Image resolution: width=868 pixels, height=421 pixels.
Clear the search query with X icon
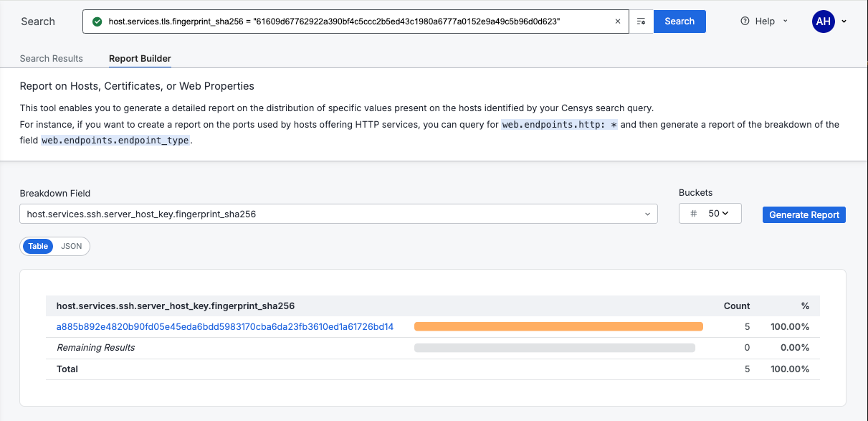[x=618, y=22]
